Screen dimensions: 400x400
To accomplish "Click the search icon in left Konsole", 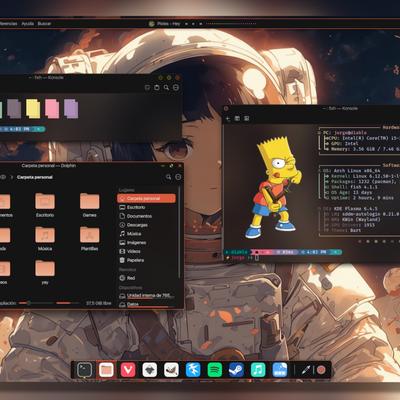I will 166,88.
